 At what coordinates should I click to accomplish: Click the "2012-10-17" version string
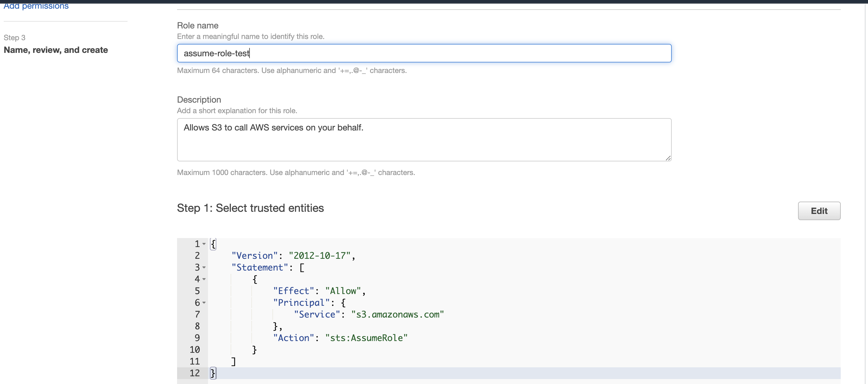click(x=319, y=256)
